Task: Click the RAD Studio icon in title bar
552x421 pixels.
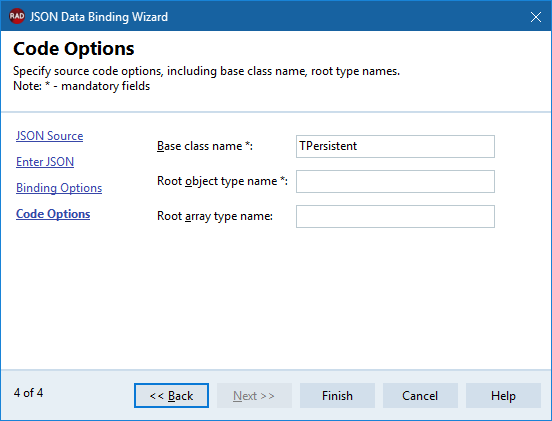Action: (17, 17)
